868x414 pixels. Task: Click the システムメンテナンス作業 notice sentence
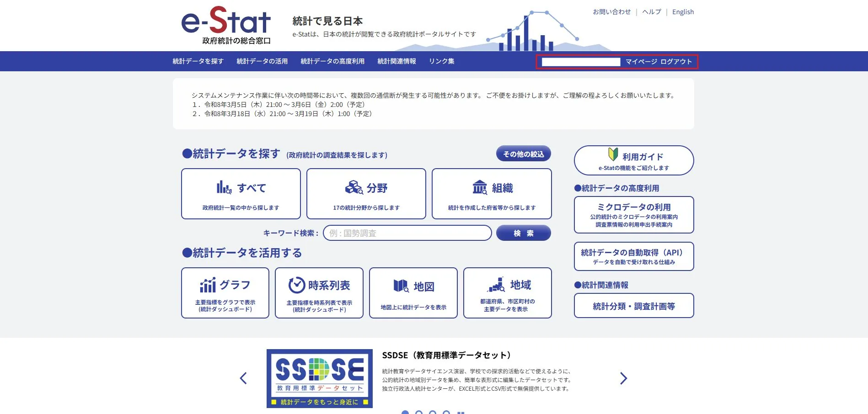tap(434, 96)
